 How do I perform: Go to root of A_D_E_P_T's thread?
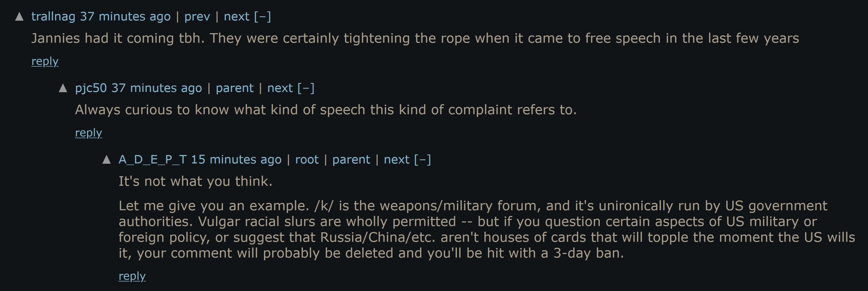(x=307, y=159)
